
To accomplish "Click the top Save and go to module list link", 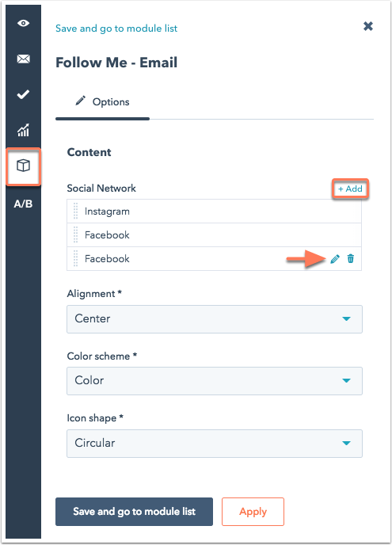I will pos(116,29).
